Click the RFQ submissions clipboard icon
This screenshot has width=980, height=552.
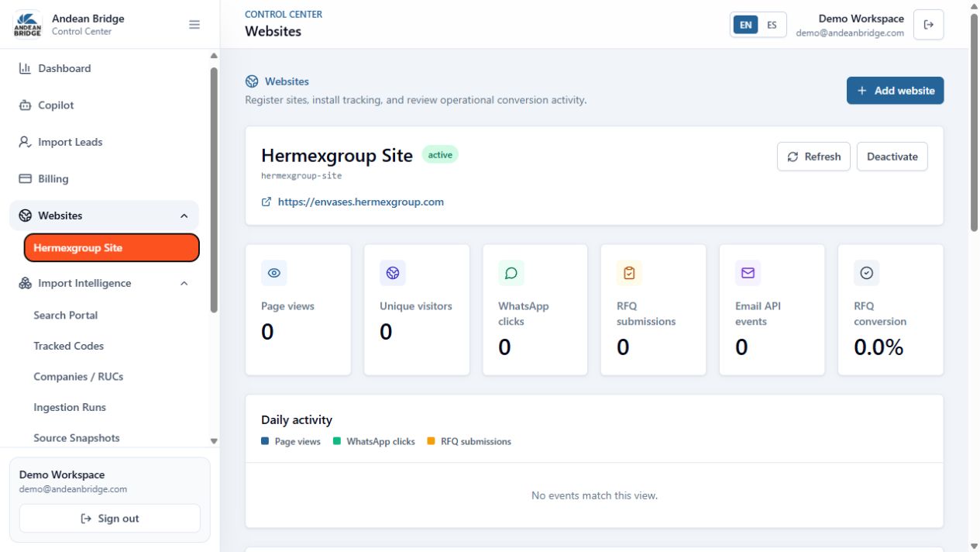click(630, 273)
